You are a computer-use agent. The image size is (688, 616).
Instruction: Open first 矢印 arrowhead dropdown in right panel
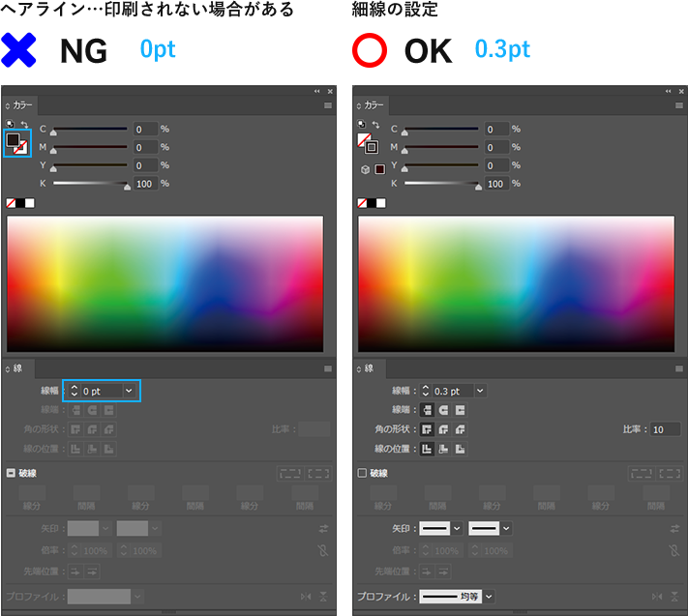click(457, 528)
